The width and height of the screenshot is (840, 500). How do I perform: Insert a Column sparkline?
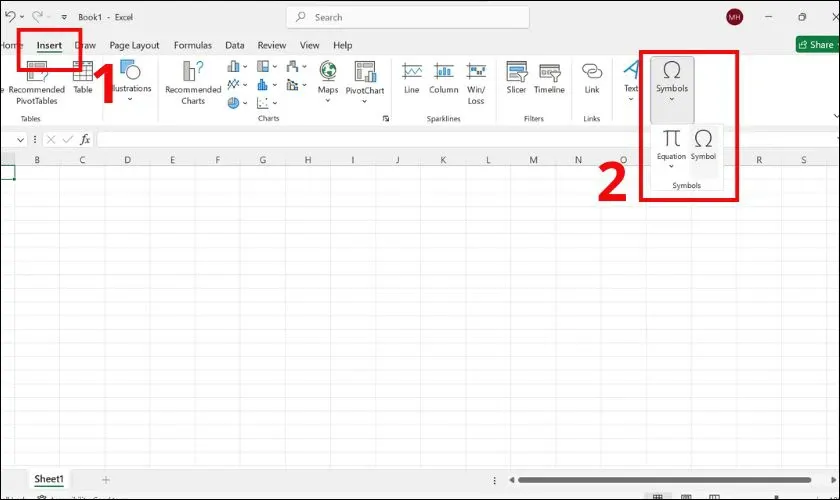[x=443, y=77]
